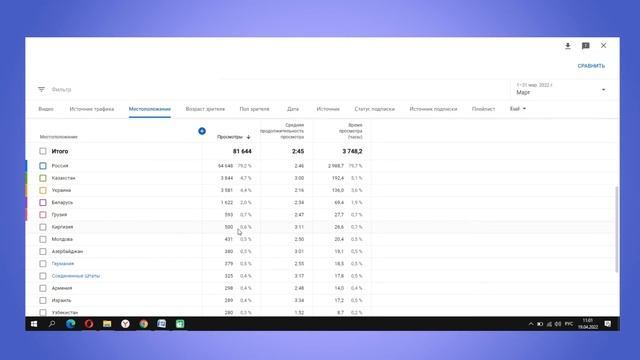Screen dimensions: 640x360
Task: Launch Yandex Browser from the taskbar
Action: pos(125,324)
